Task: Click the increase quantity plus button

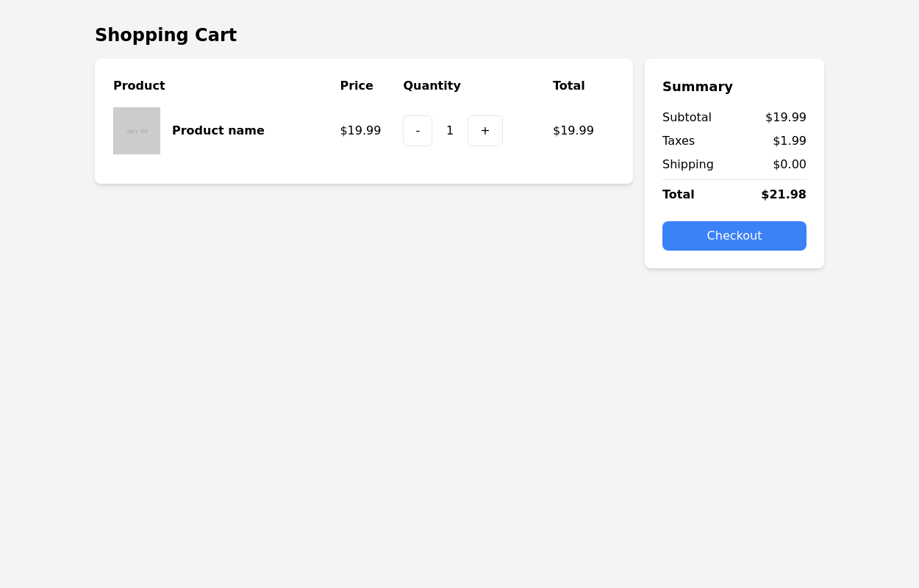Action: (485, 130)
